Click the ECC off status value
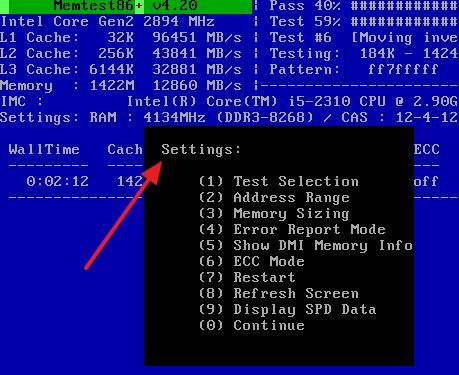The height and width of the screenshot is (375, 459). [426, 182]
